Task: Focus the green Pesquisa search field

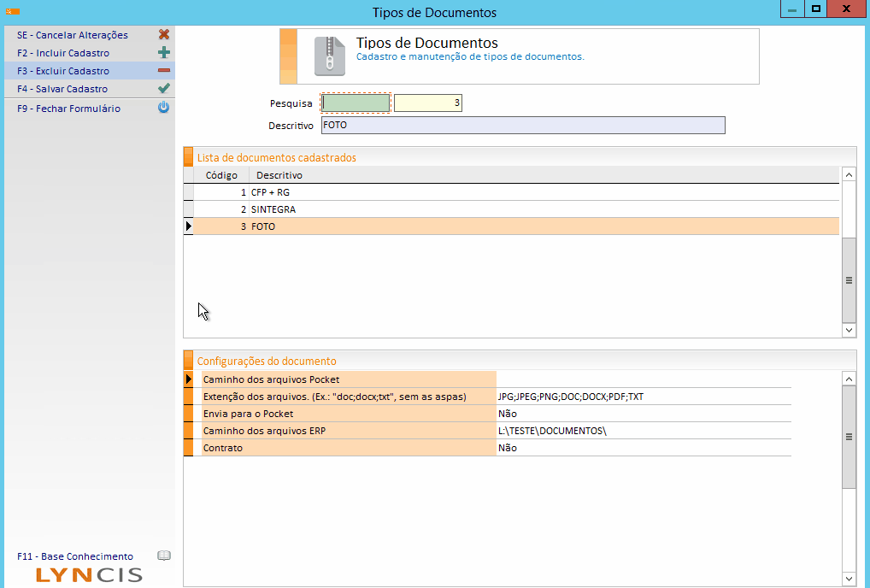Action: click(356, 103)
